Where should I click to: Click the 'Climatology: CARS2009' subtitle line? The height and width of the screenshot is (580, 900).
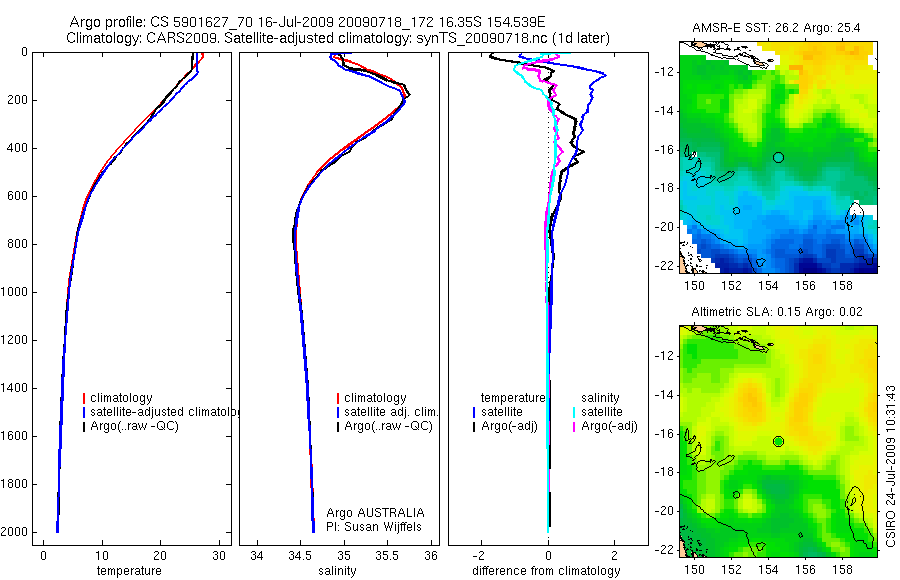pyautogui.click(x=338, y=38)
